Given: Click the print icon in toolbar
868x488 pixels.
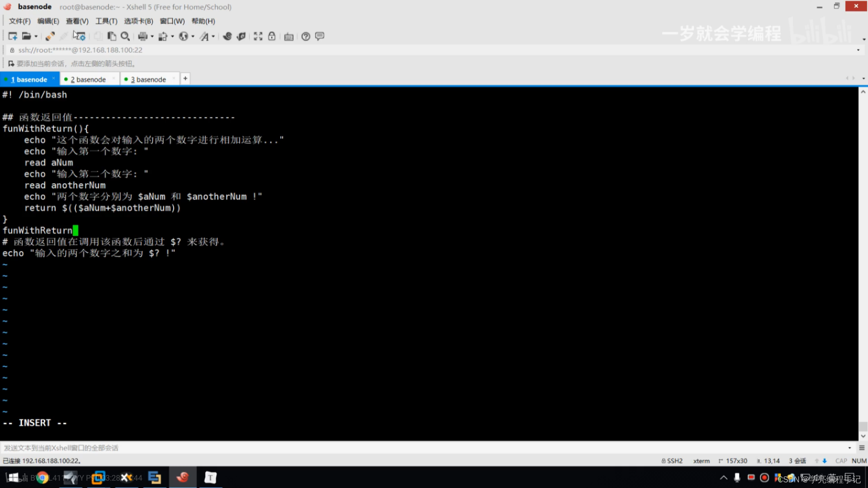Looking at the screenshot, I should click(x=143, y=36).
